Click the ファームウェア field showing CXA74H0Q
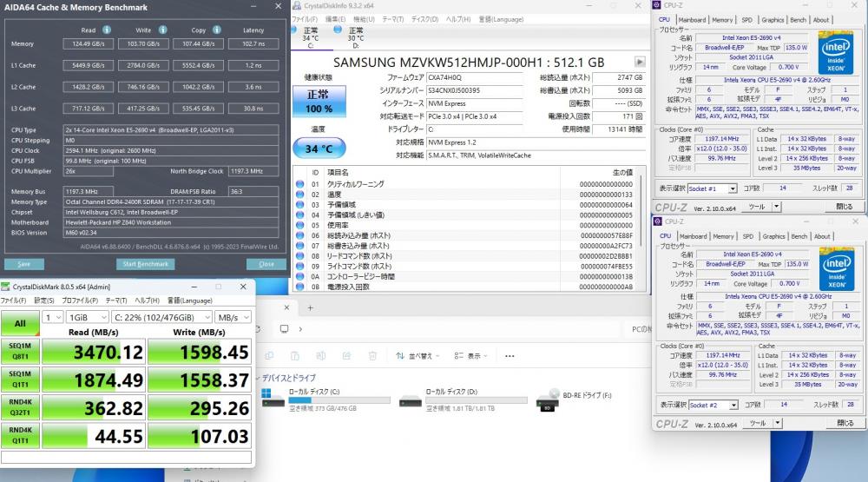The height and width of the screenshot is (482, 868). coord(475,77)
